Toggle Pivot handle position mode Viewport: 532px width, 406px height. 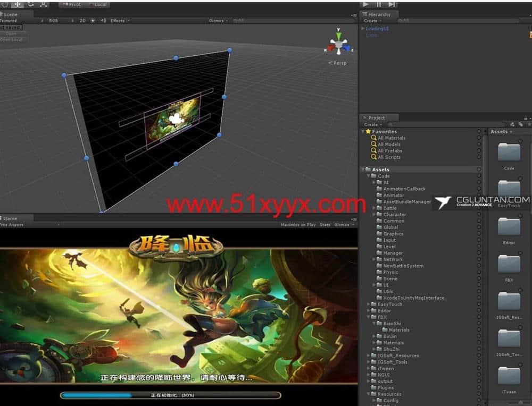(x=72, y=5)
